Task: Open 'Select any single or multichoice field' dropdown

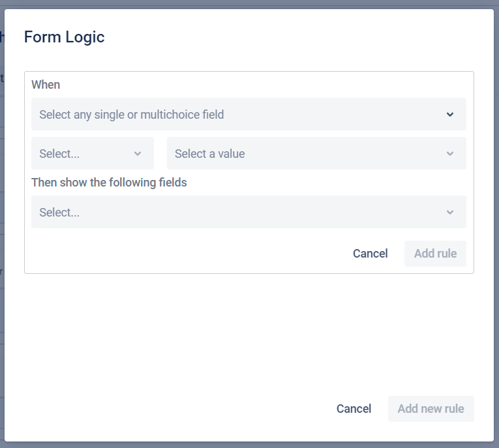Action: 248,115
